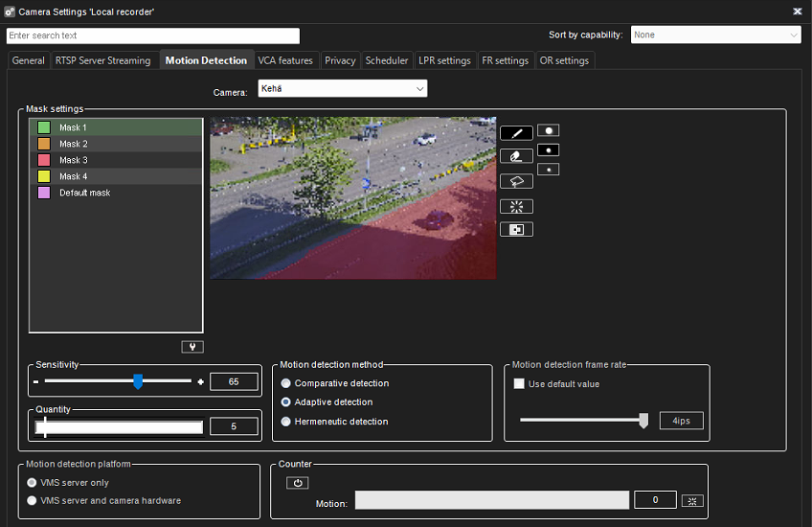Click the Motion counter progress bar
Viewport: 812px width, 527px height.
(492, 500)
